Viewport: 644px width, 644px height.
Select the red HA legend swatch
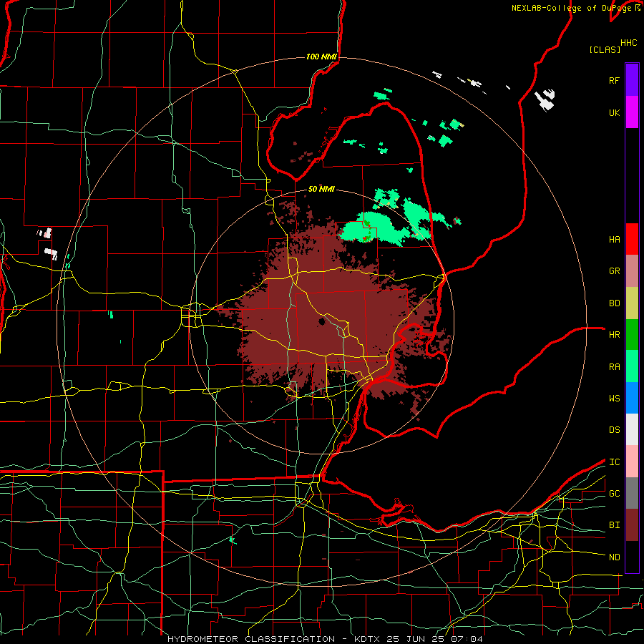[632, 239]
